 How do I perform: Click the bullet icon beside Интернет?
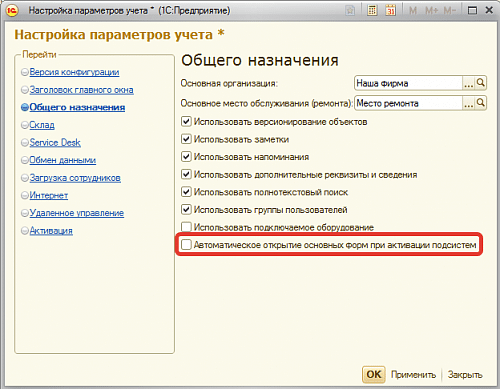[x=25, y=195]
